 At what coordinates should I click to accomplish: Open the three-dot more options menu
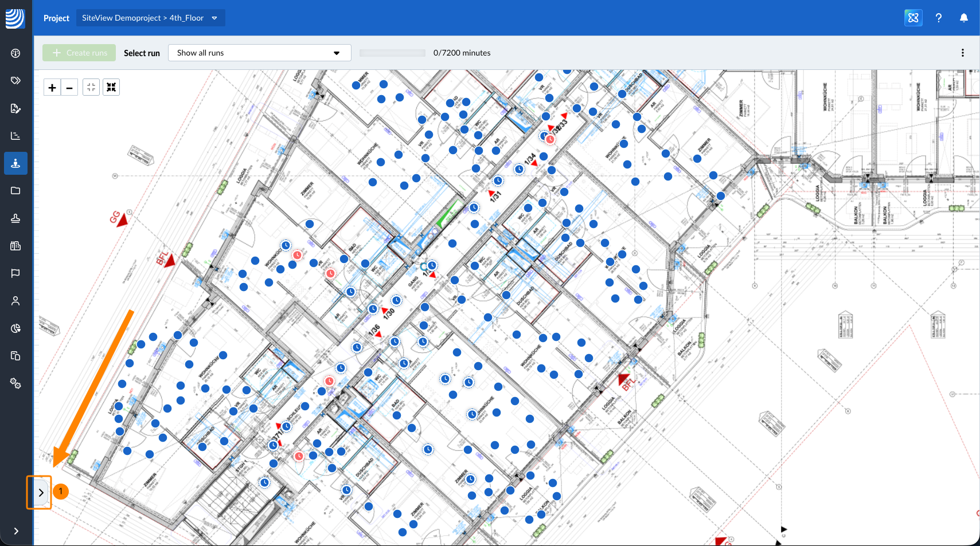point(963,53)
